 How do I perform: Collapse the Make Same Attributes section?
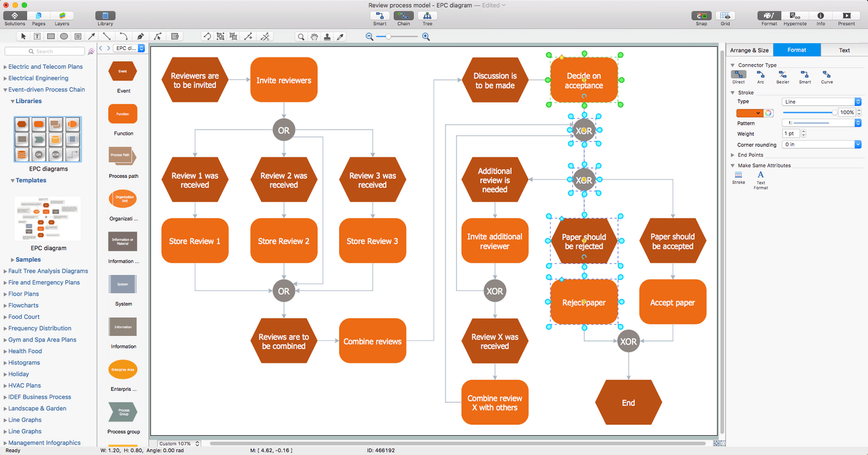point(733,166)
